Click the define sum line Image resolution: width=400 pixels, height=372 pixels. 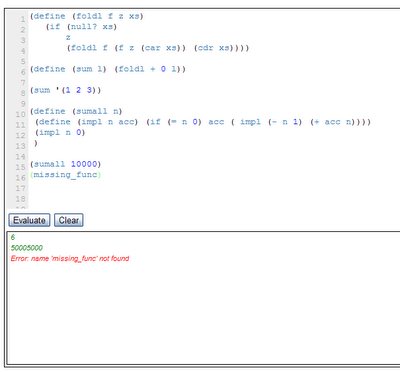click(x=108, y=69)
